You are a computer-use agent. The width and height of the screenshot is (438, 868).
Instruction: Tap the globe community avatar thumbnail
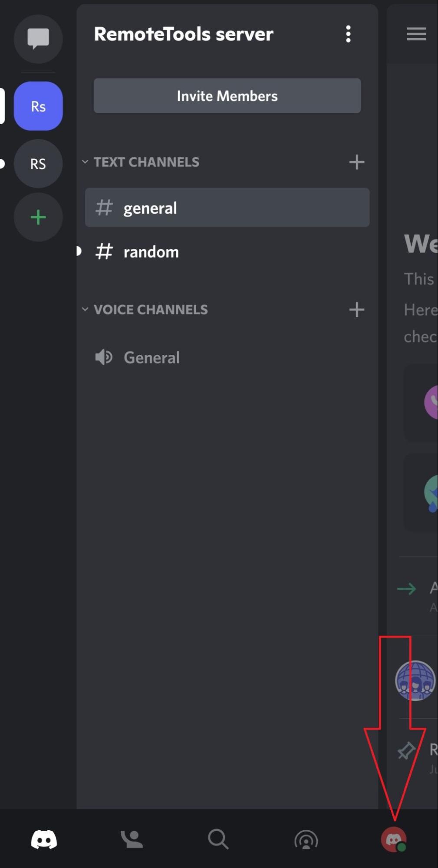[415, 680]
